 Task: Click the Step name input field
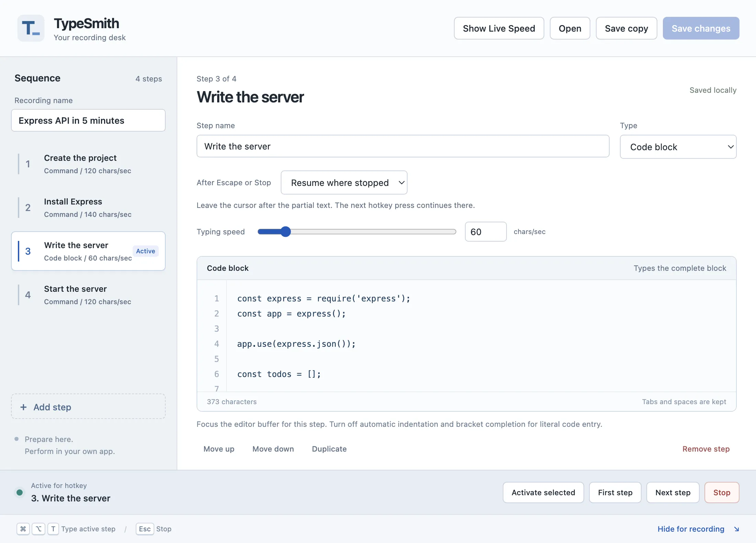[x=403, y=146]
